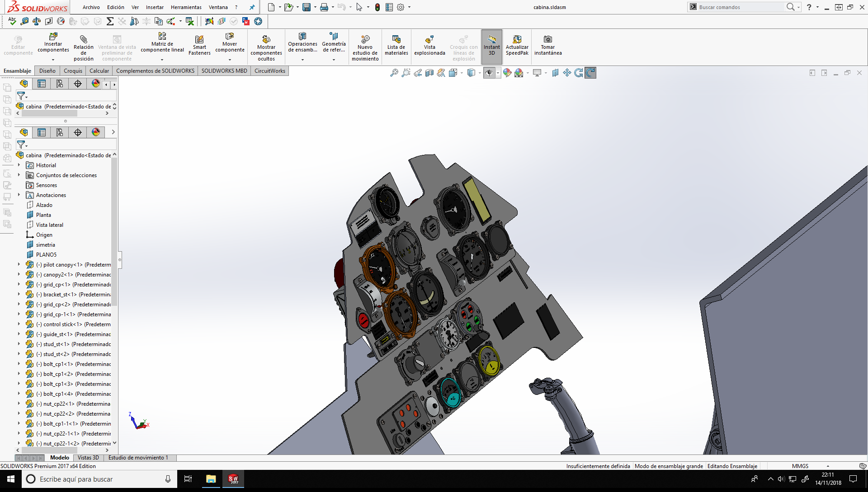Expand the pilot canopy<1> component
The width and height of the screenshot is (868, 492).
pyautogui.click(x=19, y=265)
